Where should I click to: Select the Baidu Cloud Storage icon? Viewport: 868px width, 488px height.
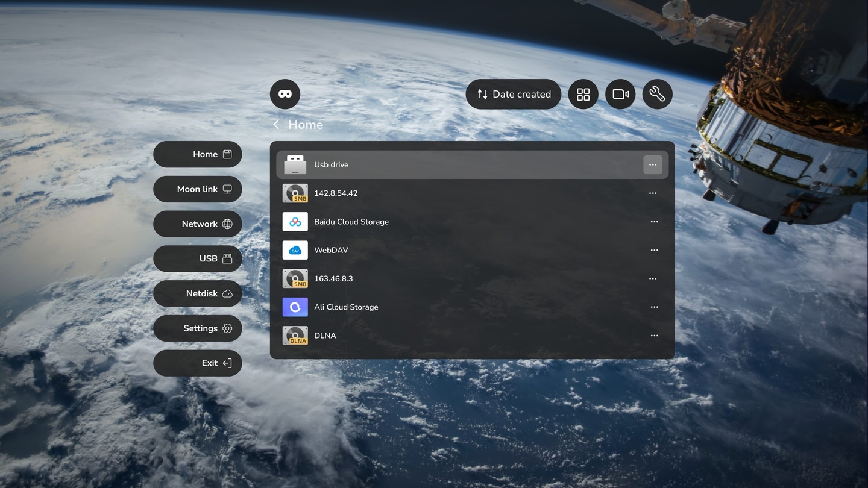click(x=295, y=221)
